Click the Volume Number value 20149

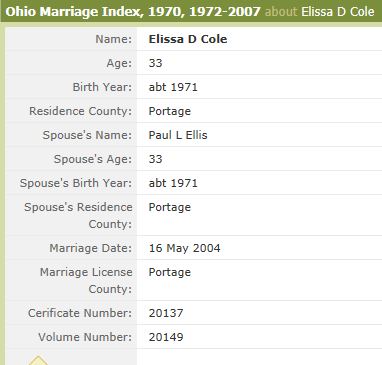click(166, 337)
